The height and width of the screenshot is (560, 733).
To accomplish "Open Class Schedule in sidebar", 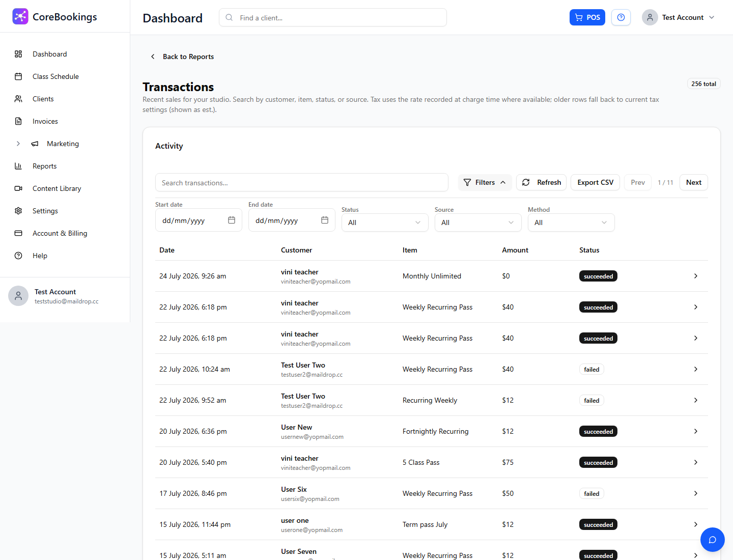I will tap(55, 76).
